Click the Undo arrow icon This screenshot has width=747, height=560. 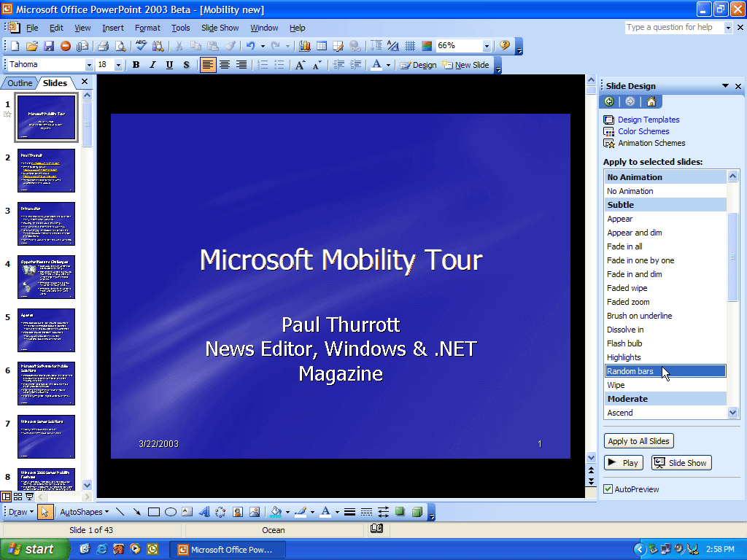point(251,46)
